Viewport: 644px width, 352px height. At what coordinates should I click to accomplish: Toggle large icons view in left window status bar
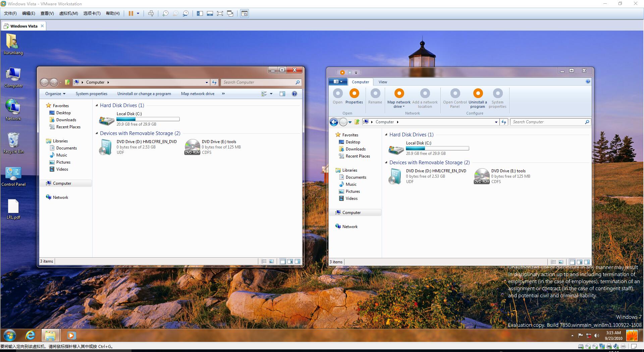point(271,261)
